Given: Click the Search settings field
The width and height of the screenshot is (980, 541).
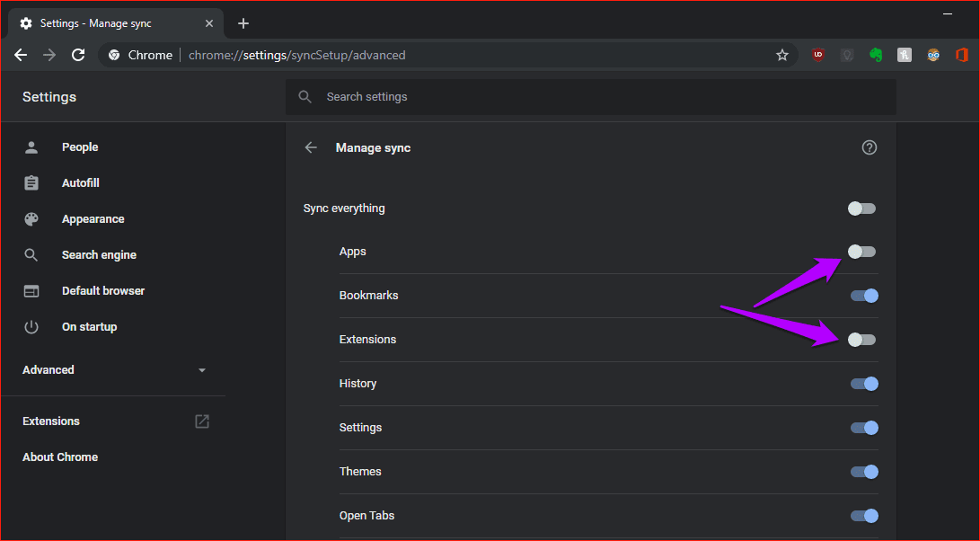Looking at the screenshot, I should point(591,97).
